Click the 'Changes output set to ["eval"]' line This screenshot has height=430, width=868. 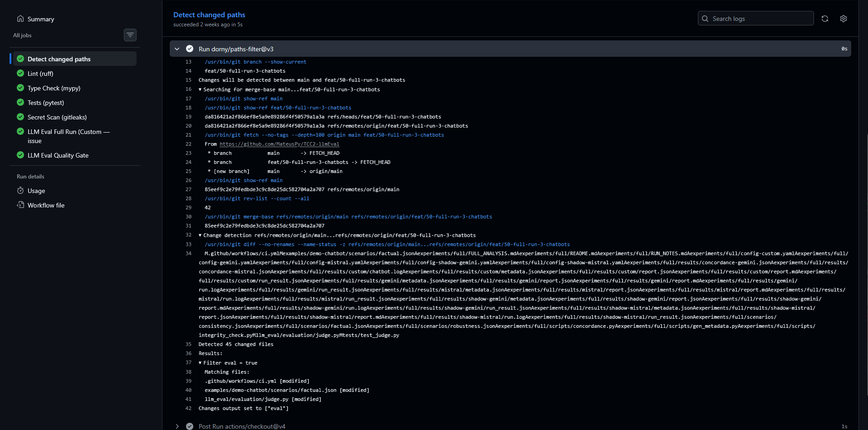[x=244, y=408]
